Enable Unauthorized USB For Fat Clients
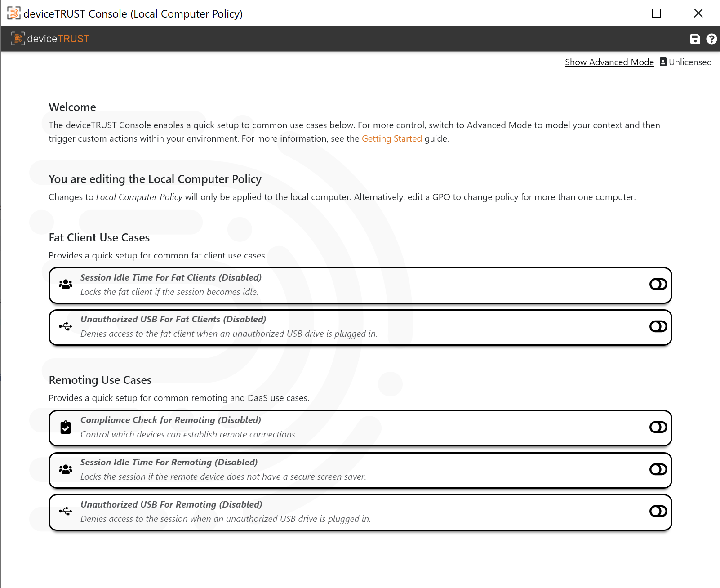The height and width of the screenshot is (588, 720). (658, 326)
